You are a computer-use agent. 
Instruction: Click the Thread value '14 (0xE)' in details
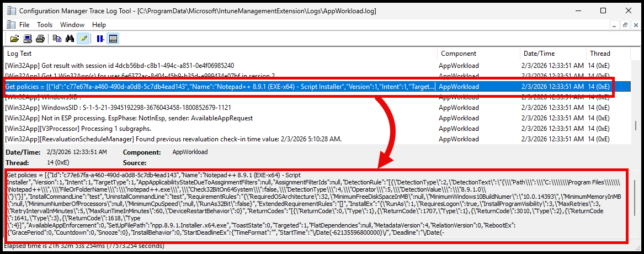coord(58,162)
